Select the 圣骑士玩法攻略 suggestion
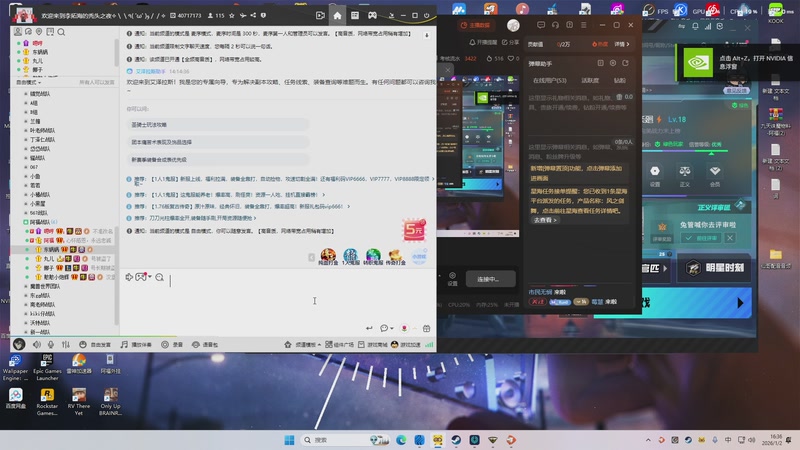This screenshot has height=450, width=800. coord(218,124)
